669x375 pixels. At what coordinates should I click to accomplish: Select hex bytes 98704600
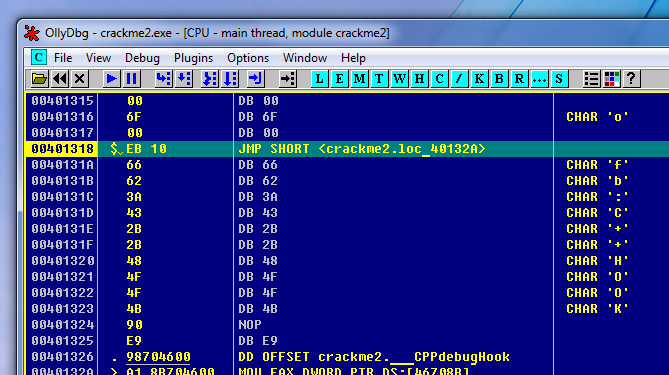(158, 357)
